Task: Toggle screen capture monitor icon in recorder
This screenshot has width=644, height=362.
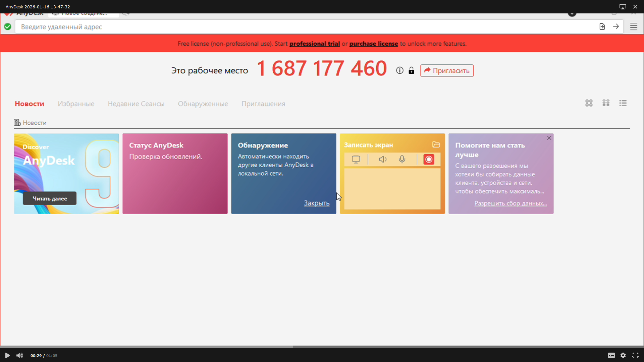Action: click(356, 159)
